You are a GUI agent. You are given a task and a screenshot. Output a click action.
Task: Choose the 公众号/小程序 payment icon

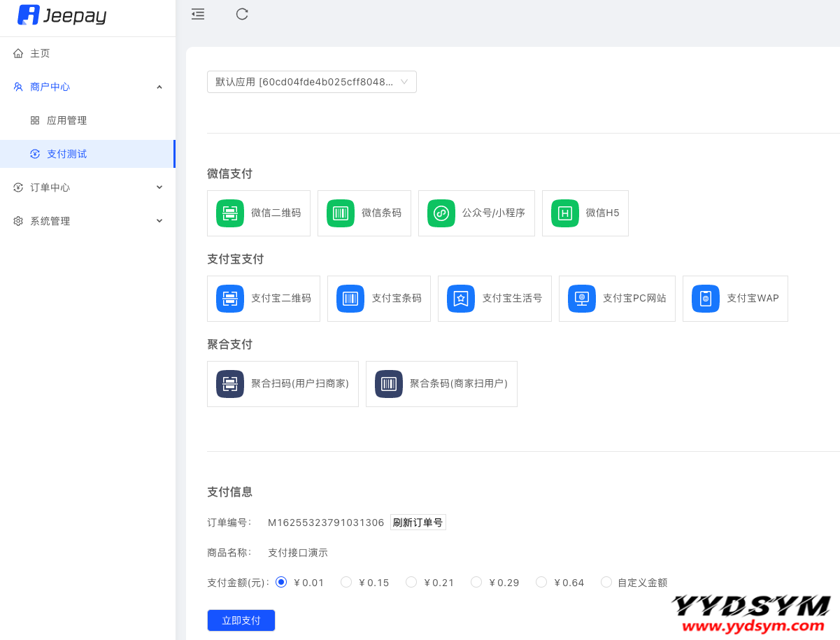point(441,213)
